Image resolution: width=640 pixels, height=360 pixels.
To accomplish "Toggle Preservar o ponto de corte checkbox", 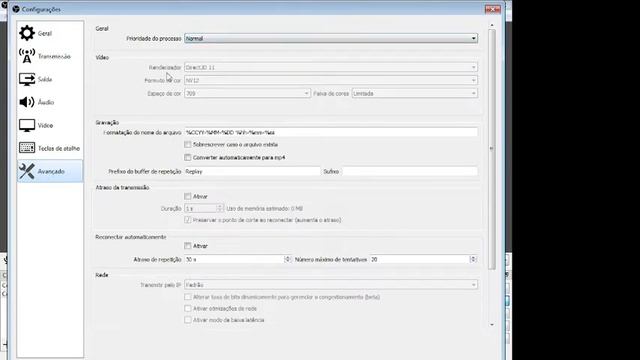I will (x=188, y=220).
